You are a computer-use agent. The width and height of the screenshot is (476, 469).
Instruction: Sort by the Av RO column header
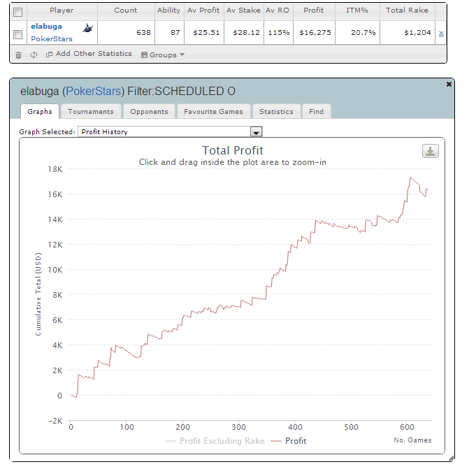[x=277, y=10]
